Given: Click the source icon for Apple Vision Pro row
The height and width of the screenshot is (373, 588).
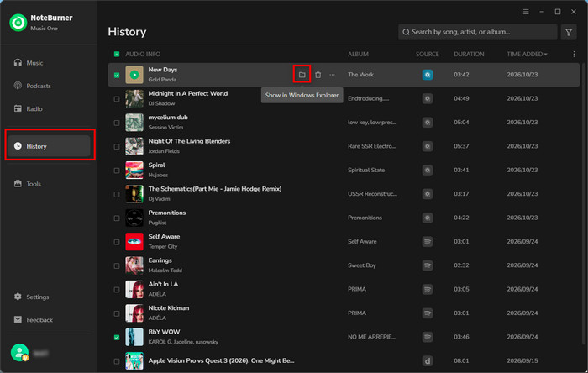Looking at the screenshot, I should 427,360.
